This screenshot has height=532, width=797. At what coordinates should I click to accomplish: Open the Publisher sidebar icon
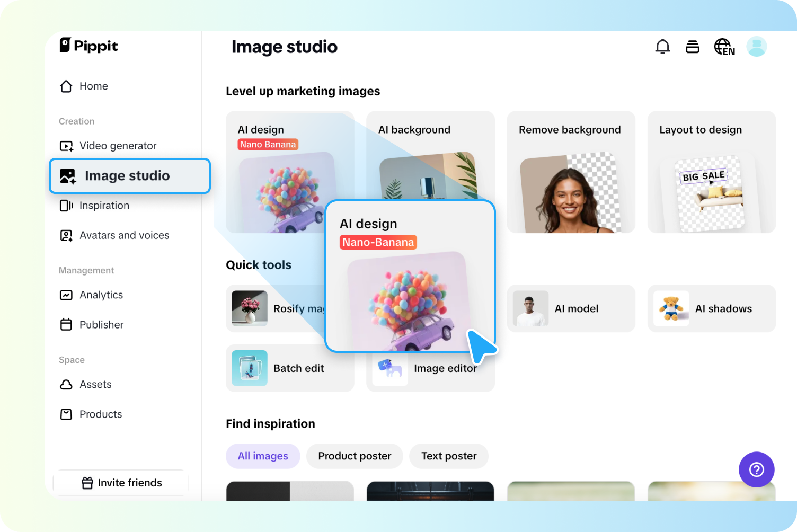(x=66, y=325)
